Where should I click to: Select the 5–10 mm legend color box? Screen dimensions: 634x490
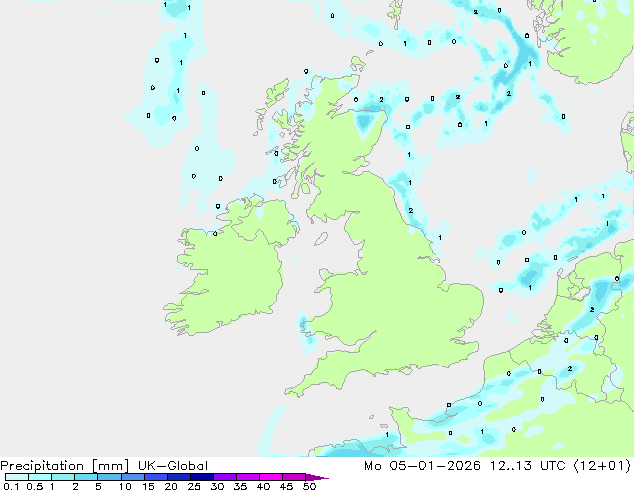click(109, 477)
